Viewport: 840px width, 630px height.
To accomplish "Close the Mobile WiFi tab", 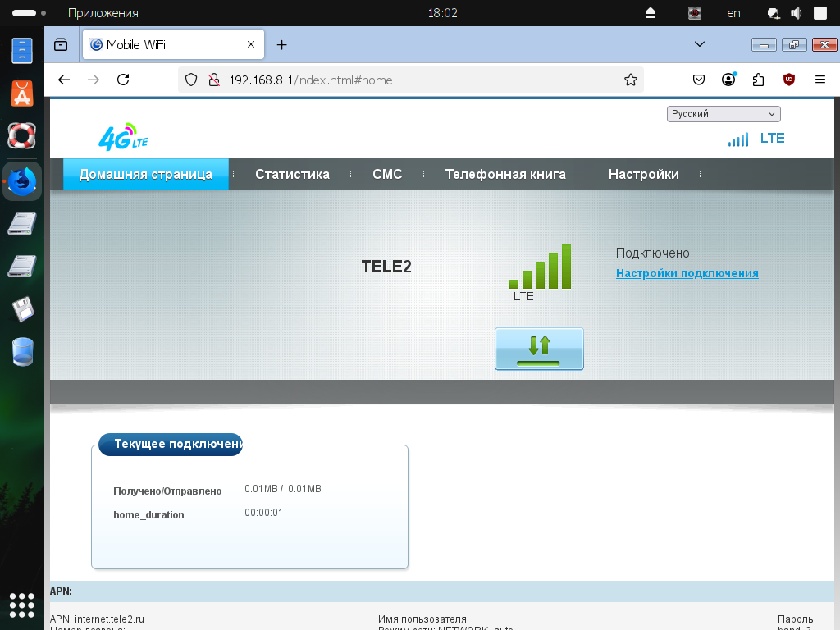I will point(251,44).
